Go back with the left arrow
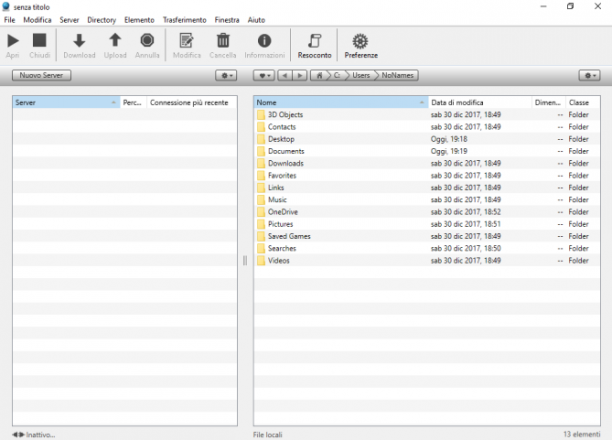Viewport: 612px width, 440px height. [285, 75]
